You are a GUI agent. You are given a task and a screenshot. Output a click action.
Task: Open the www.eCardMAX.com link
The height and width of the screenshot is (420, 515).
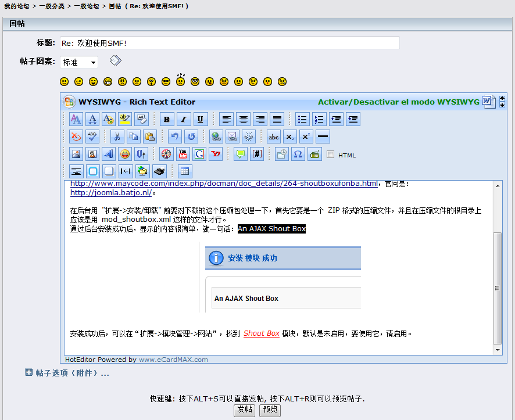(x=173, y=360)
